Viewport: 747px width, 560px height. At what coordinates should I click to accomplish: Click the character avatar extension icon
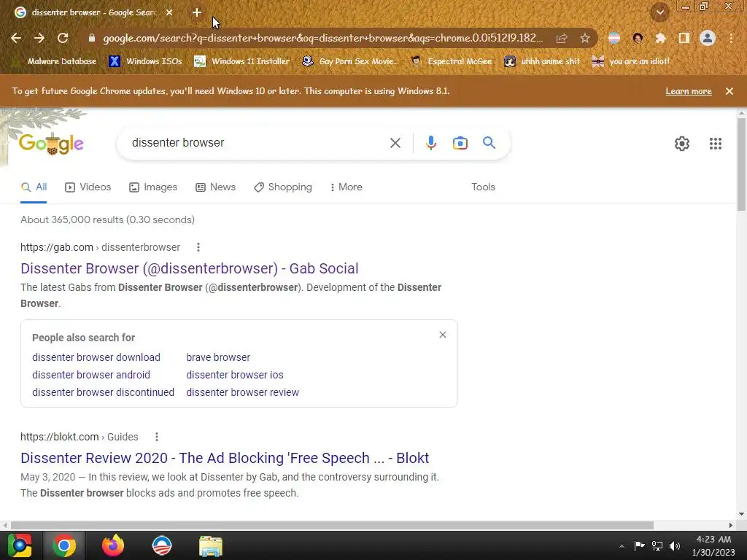[638, 38]
